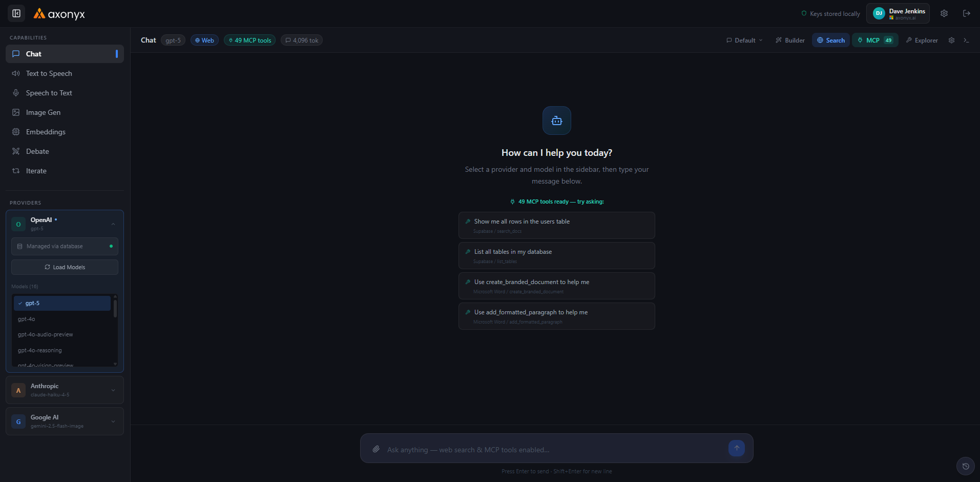
Task: Click the 'Models (16)' label
Action: pyautogui.click(x=25, y=287)
